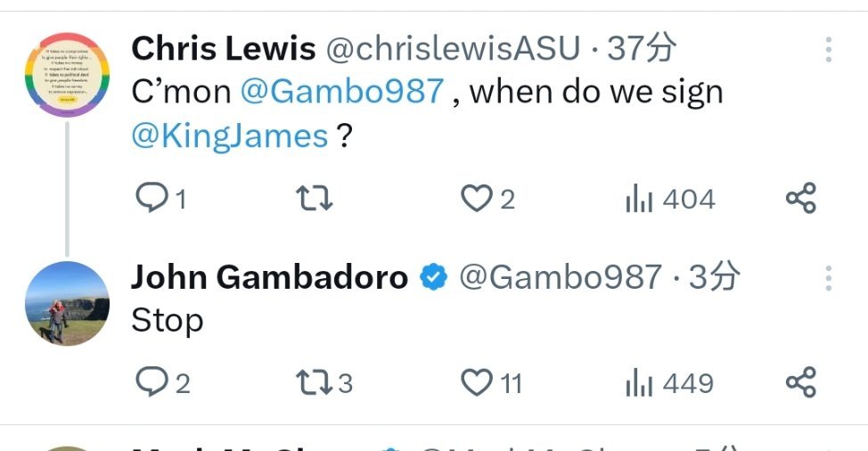This screenshot has height=451, width=868.
Task: Open the @Gambo987 mention link
Action: (342, 91)
